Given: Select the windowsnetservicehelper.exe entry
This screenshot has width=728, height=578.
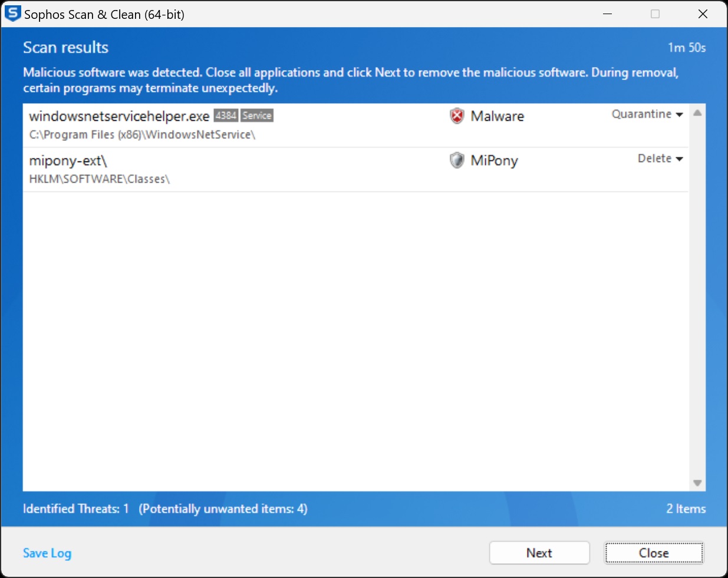Looking at the screenshot, I should coord(355,125).
